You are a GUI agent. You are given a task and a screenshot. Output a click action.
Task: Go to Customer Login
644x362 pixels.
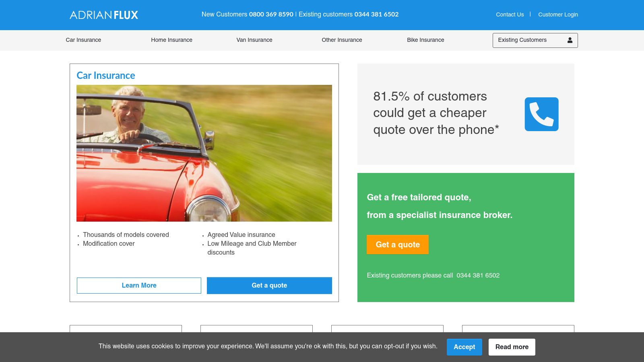[x=558, y=14]
